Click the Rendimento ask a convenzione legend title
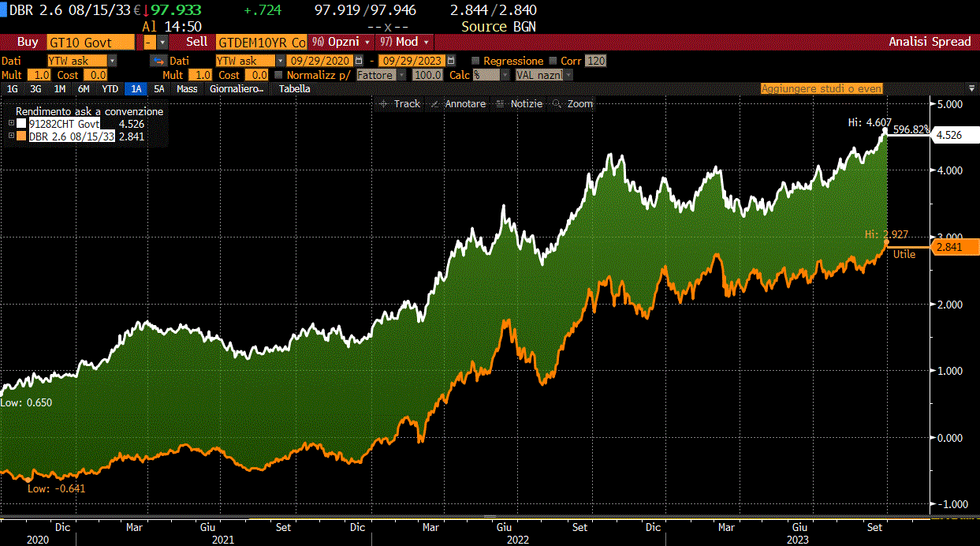 click(x=89, y=112)
